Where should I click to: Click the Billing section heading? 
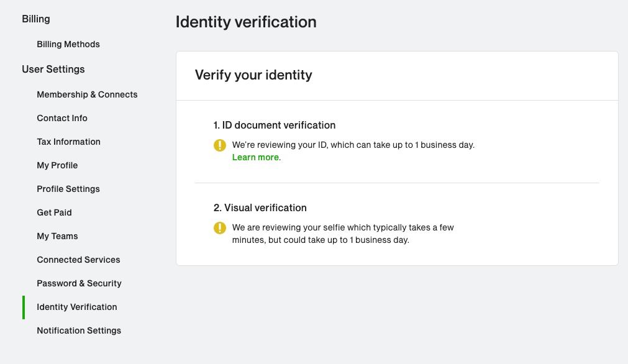(36, 19)
